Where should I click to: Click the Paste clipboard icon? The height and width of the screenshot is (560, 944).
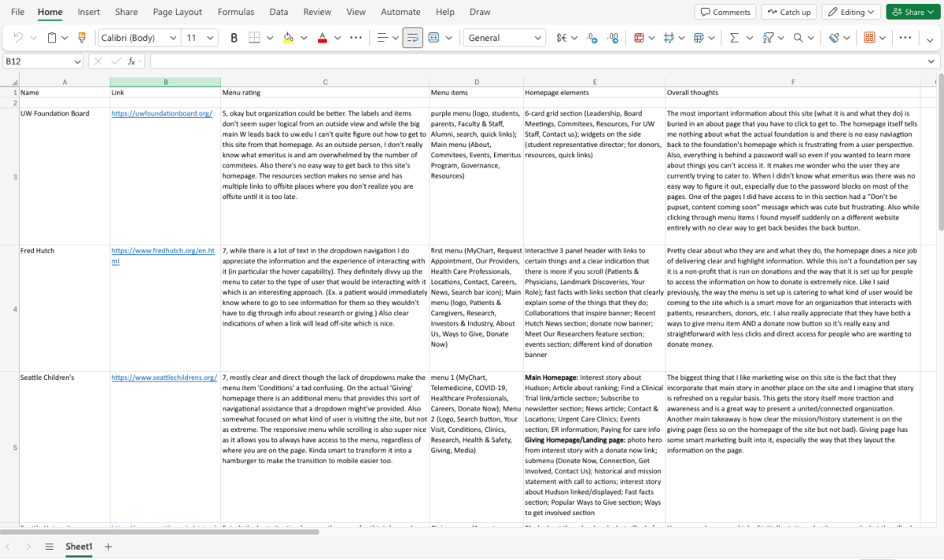click(x=52, y=38)
